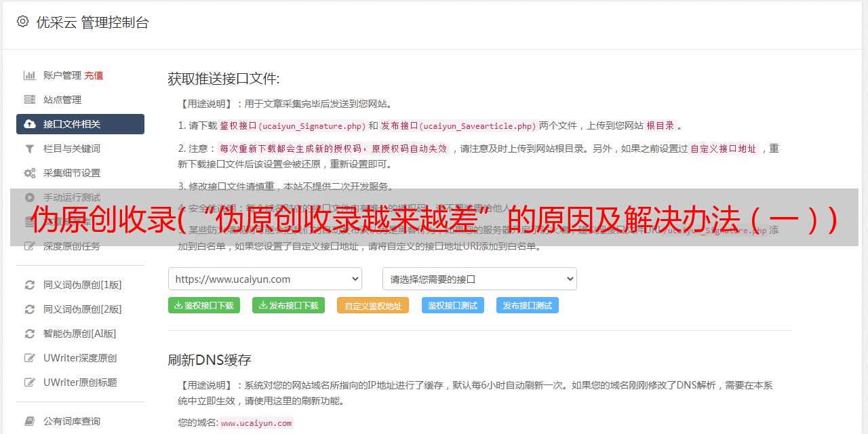Open 栏目与关键词 in the sidebar
Viewport: 868px width, 434px height.
coord(72,149)
